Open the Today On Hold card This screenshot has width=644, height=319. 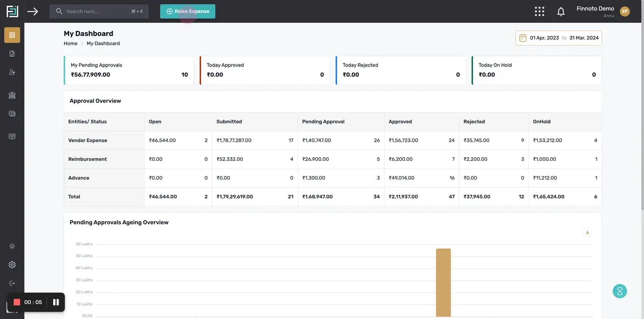click(537, 70)
